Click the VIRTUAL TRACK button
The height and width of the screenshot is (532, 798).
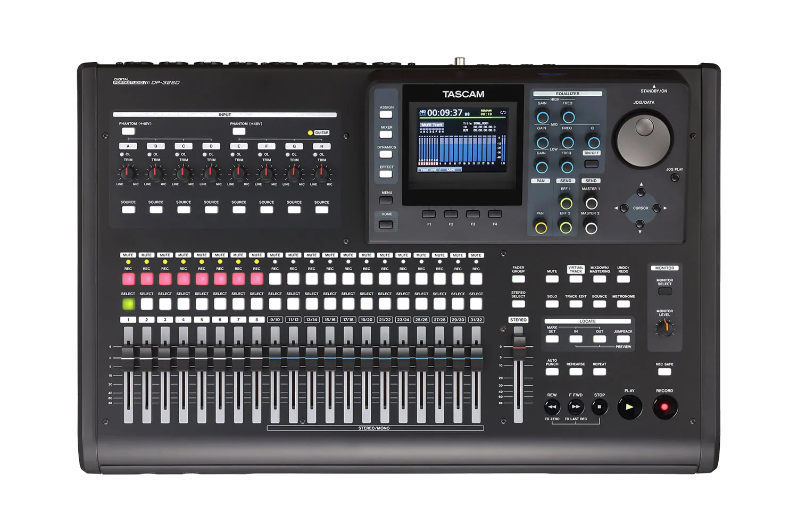576,279
